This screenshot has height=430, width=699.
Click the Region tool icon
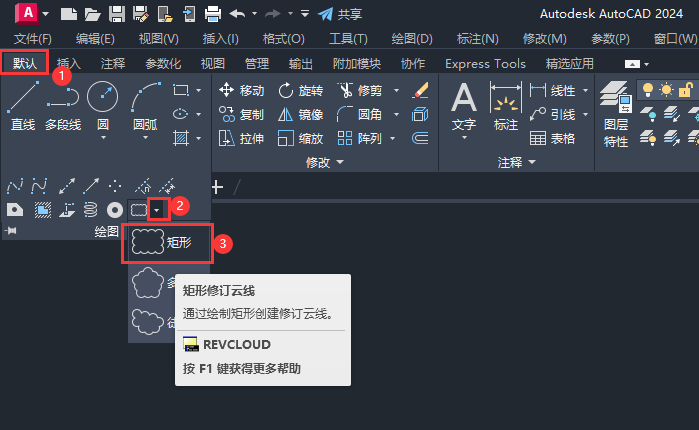click(x=15, y=210)
